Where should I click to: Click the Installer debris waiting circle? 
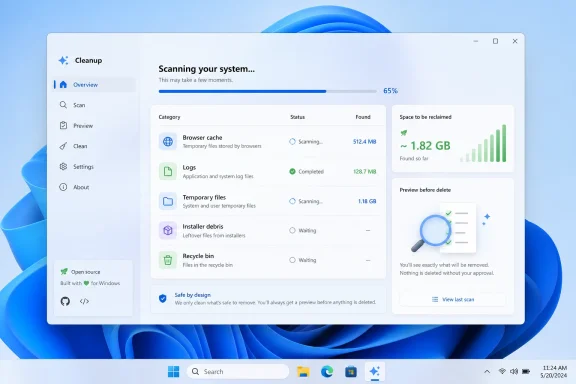292,230
